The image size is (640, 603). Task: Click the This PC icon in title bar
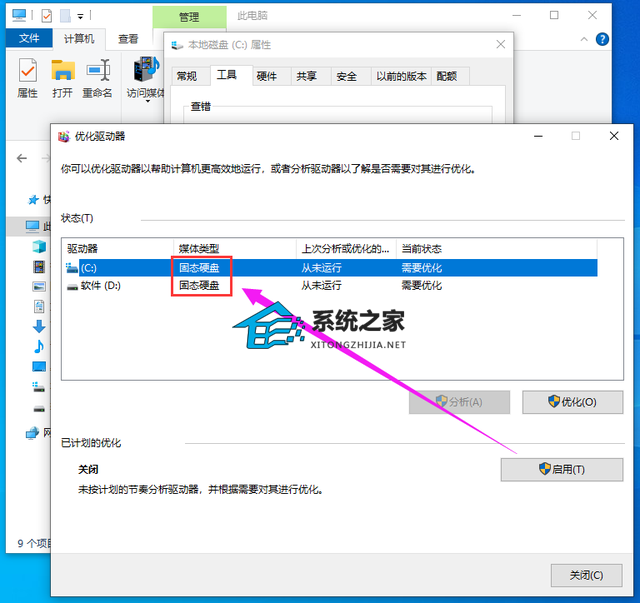click(19, 16)
